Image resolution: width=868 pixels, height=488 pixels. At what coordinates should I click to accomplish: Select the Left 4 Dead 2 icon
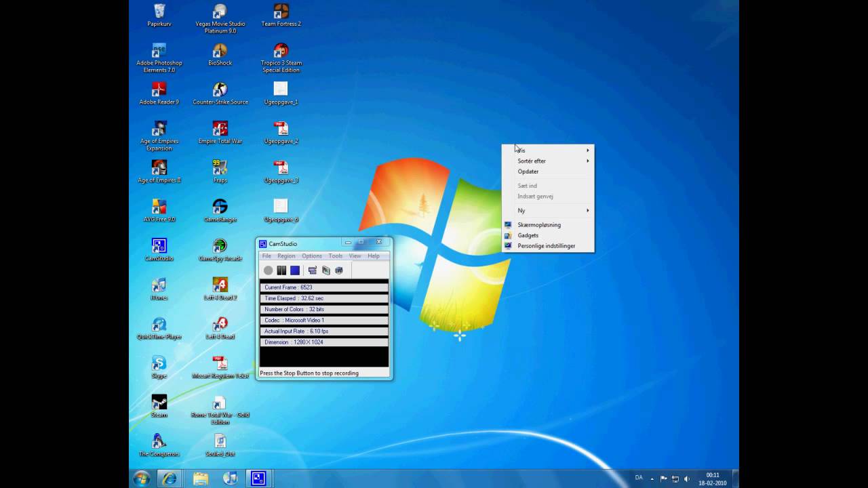(220, 289)
